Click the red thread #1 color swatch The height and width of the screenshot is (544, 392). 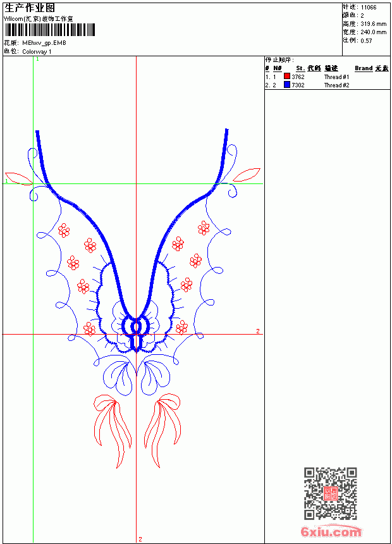point(287,77)
